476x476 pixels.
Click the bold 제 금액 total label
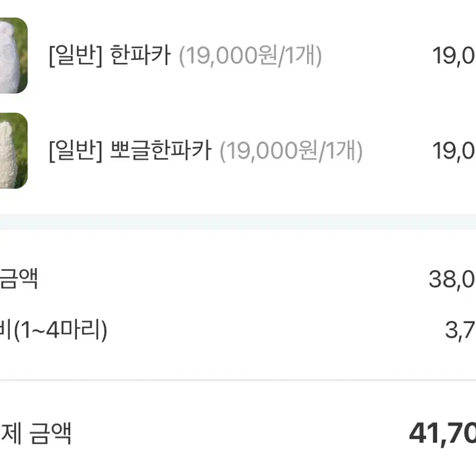click(x=35, y=433)
